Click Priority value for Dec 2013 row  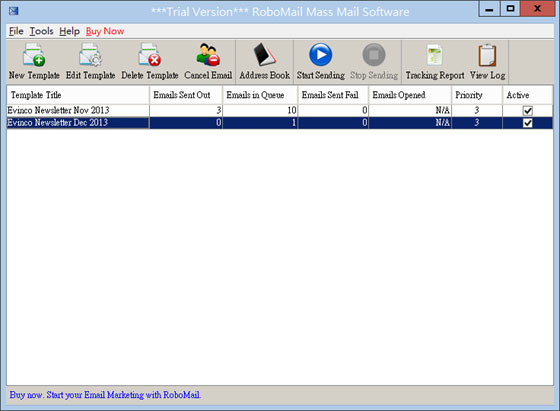tap(477, 123)
